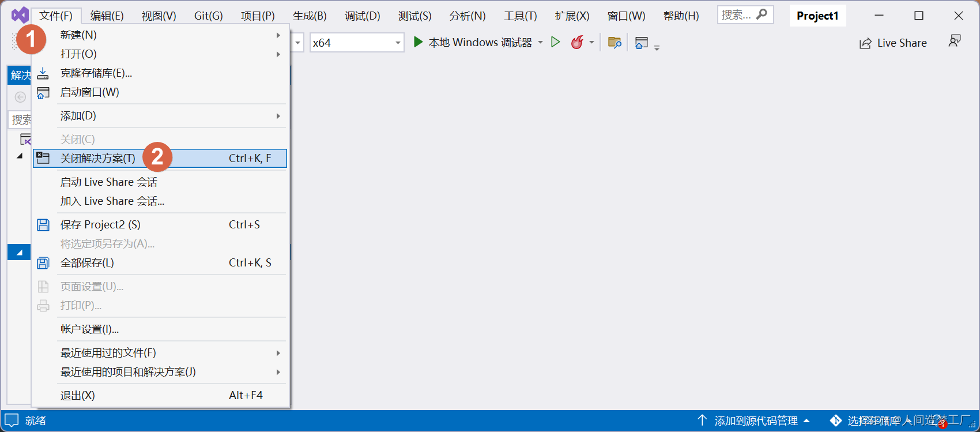Open the 扩展(X) menu
This screenshot has width=980, height=432.
[x=572, y=16]
